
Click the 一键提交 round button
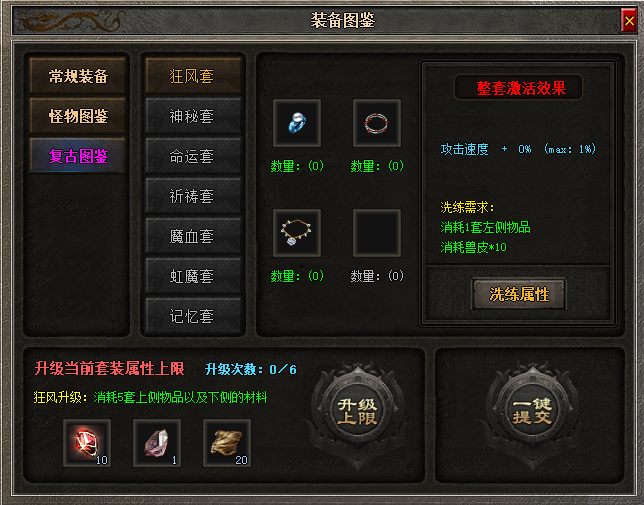(x=532, y=411)
